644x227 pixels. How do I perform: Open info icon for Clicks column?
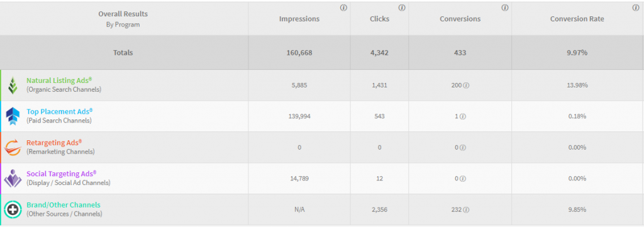[x=402, y=8]
